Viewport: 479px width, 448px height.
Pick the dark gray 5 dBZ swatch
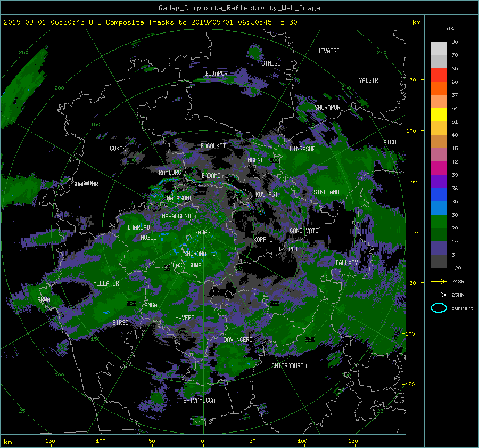tap(439, 261)
